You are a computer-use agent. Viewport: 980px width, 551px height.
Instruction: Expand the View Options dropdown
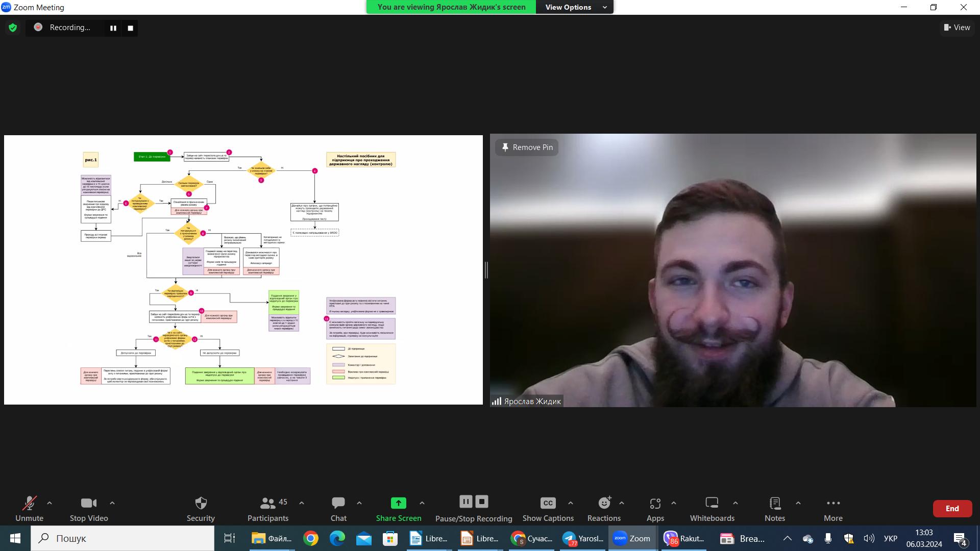pyautogui.click(x=575, y=7)
